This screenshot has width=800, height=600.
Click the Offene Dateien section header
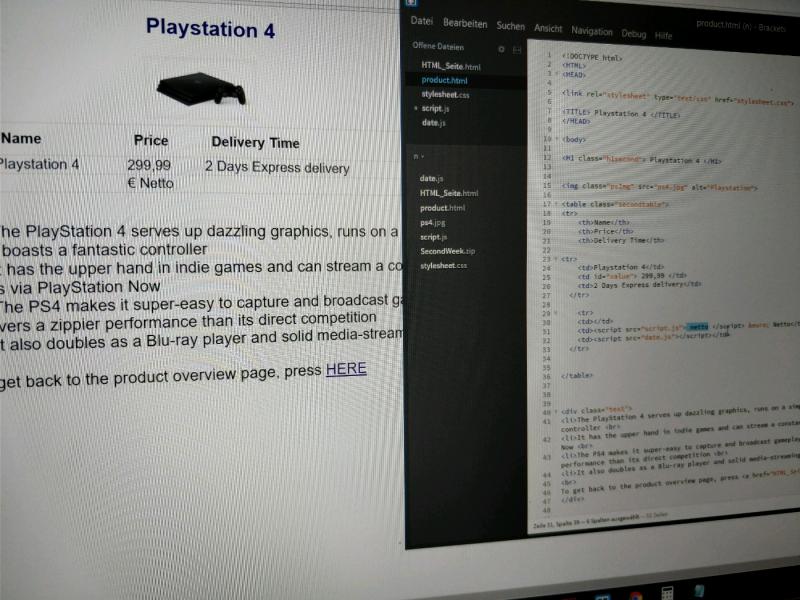438,46
